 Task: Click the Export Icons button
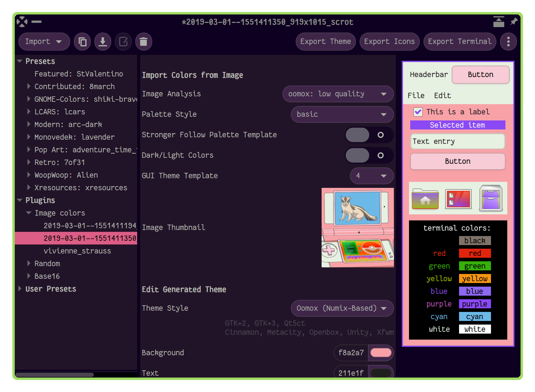[x=389, y=42]
